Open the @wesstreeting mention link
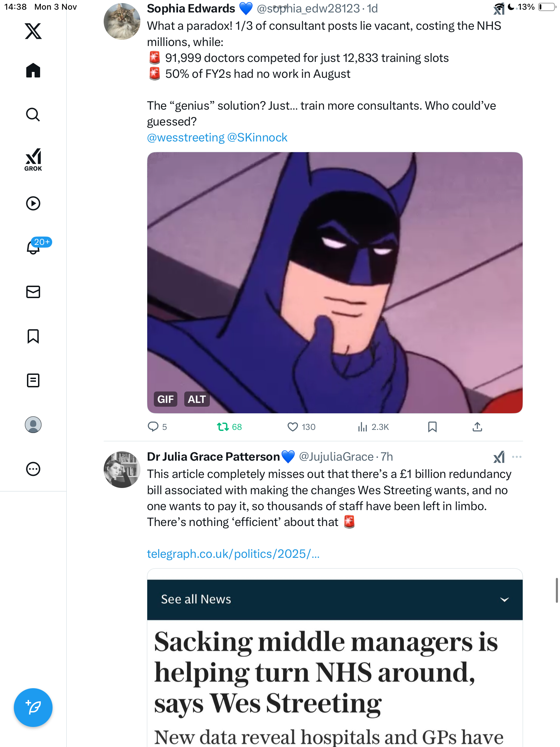The width and height of the screenshot is (560, 747). [x=186, y=138]
